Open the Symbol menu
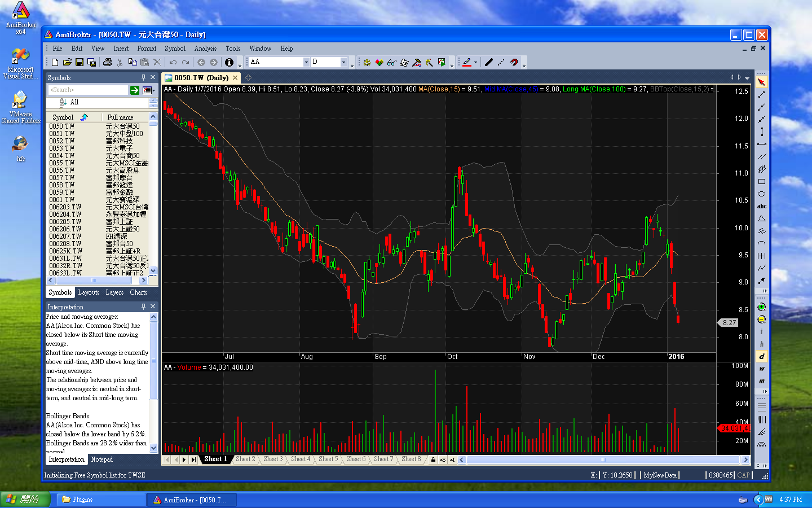Screen dimensions: 812x508 point(175,49)
